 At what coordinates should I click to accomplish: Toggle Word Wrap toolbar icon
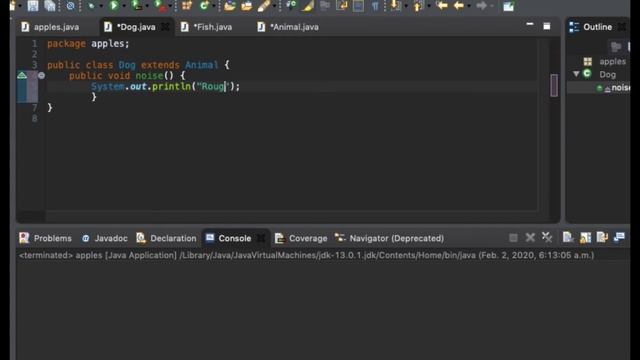tap(341, 6)
